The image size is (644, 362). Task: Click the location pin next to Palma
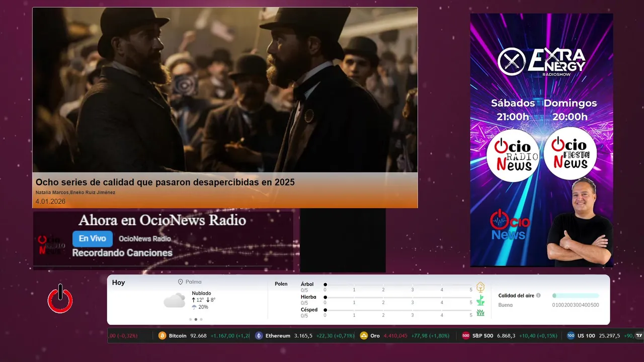click(x=181, y=282)
